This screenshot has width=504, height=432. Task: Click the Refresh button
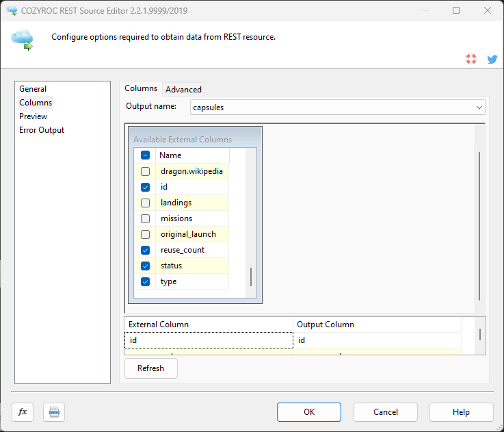(x=150, y=368)
